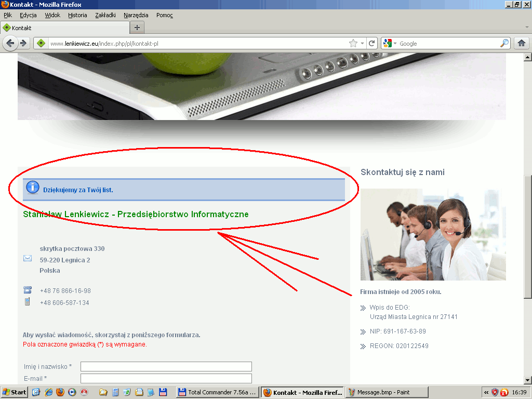The image size is (532, 399).
Task: Click the search magnifier icon
Action: click(x=504, y=43)
